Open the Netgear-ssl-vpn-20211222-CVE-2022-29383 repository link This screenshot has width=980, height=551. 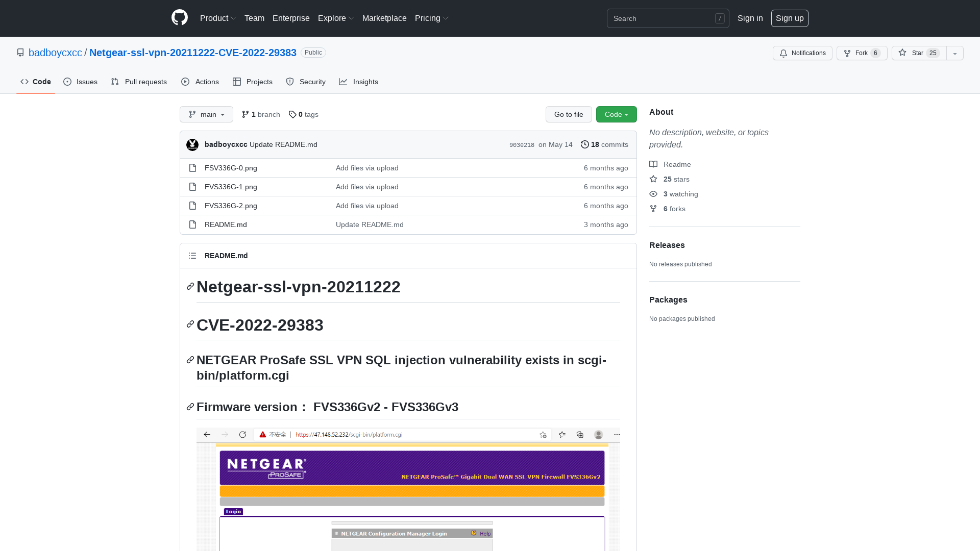[193, 53]
